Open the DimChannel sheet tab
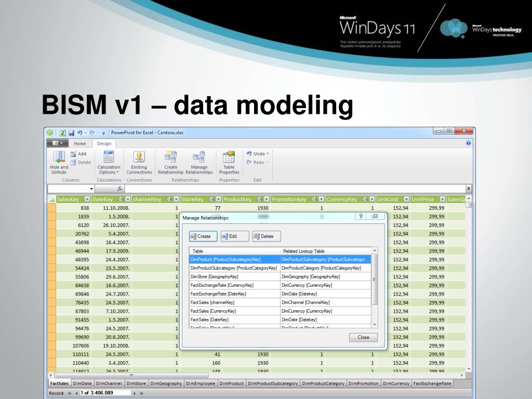 coord(109,383)
